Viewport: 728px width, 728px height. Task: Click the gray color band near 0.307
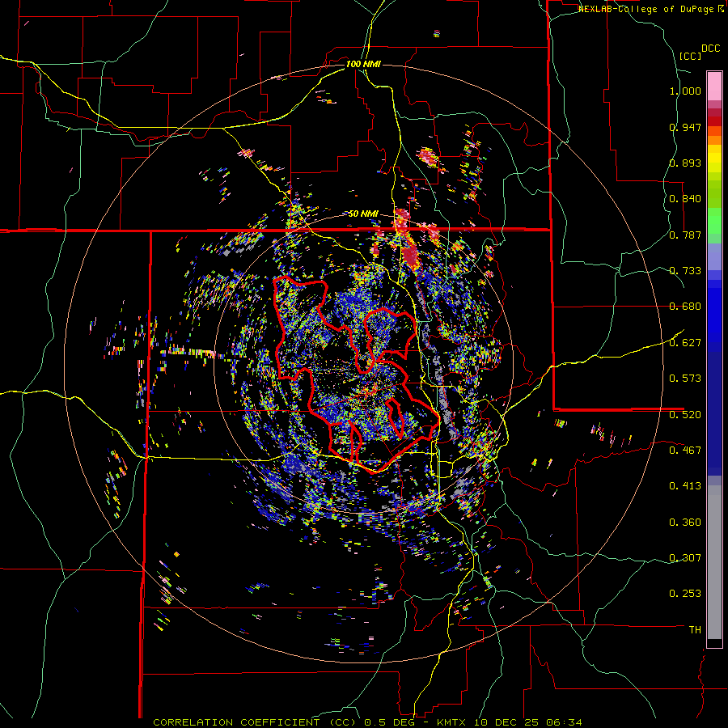click(714, 562)
